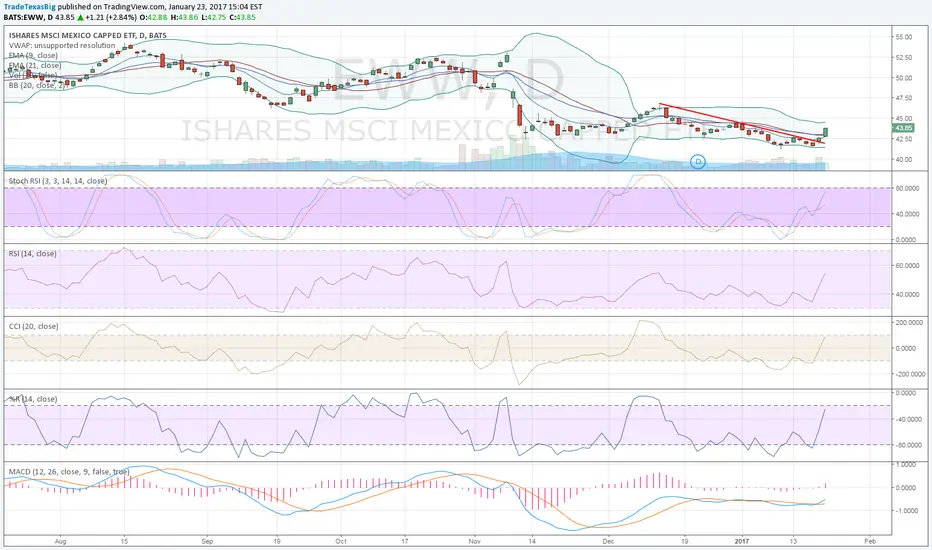Click the 45.00 price axis label
The width and height of the screenshot is (932, 550).
[x=903, y=118]
